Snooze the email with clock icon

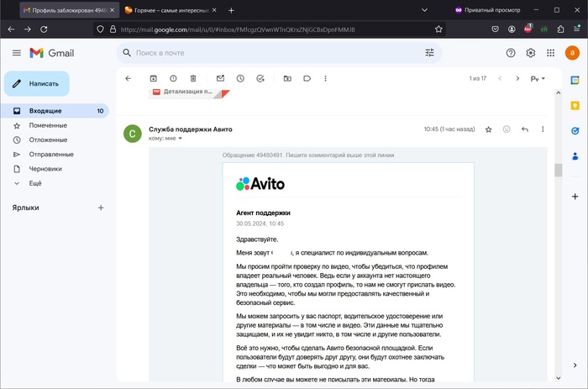(x=240, y=78)
